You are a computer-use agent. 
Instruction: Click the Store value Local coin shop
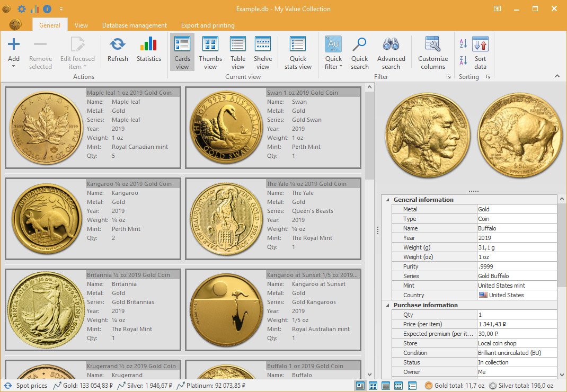click(517, 343)
